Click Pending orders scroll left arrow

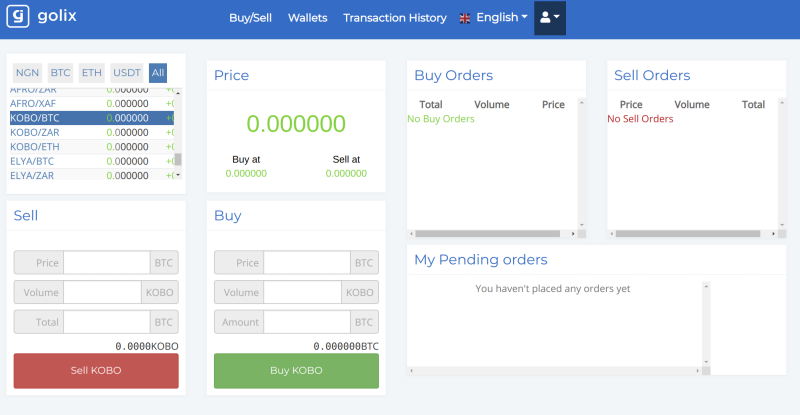(411, 371)
